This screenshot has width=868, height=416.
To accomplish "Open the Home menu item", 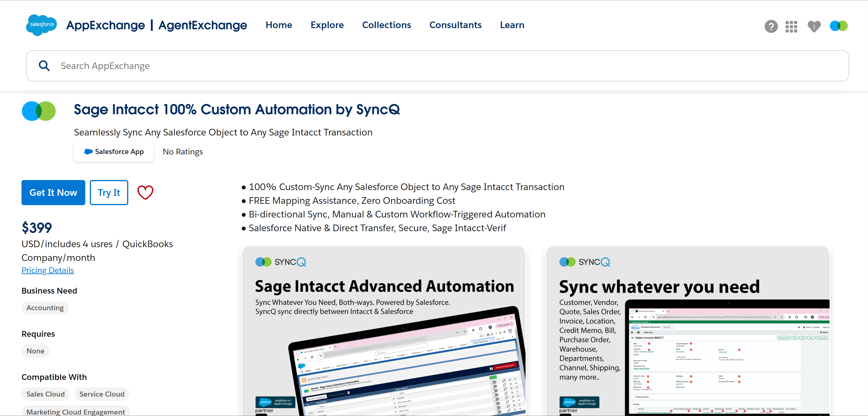I will coord(279,25).
